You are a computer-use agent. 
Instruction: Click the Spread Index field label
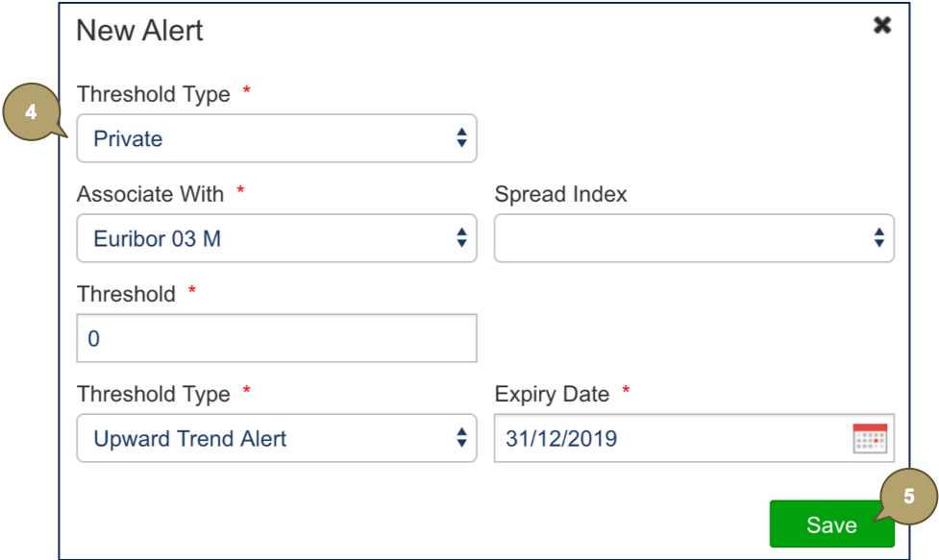(560, 194)
